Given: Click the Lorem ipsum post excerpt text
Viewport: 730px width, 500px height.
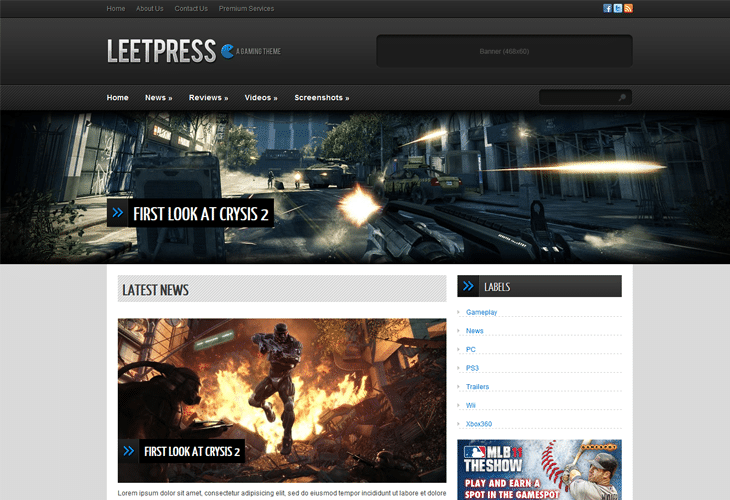Looking at the screenshot, I should click(282, 493).
